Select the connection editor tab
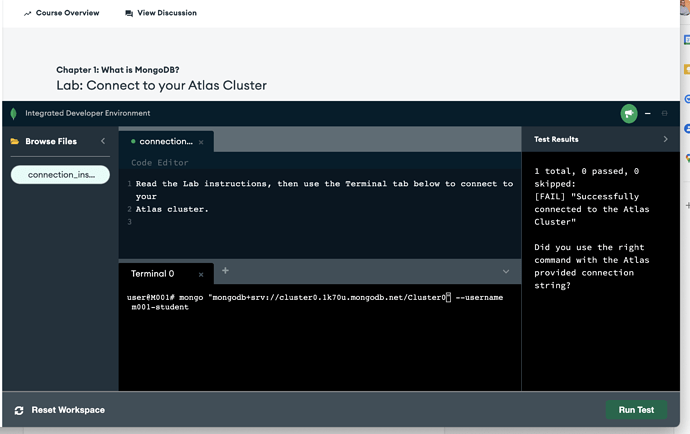The image size is (690, 434). (164, 142)
